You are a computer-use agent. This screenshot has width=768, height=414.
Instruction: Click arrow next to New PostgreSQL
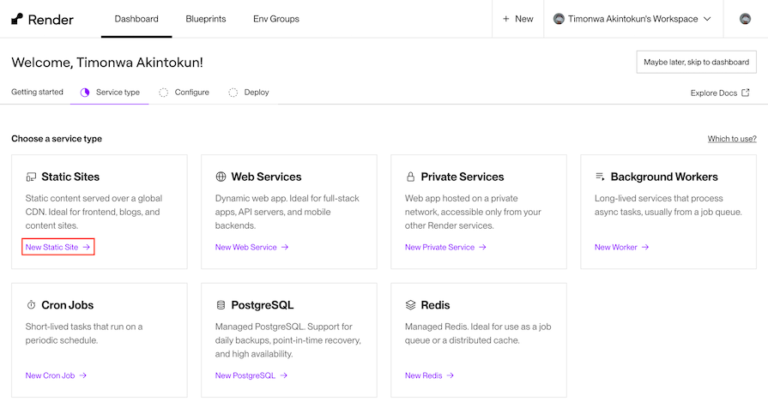284,375
